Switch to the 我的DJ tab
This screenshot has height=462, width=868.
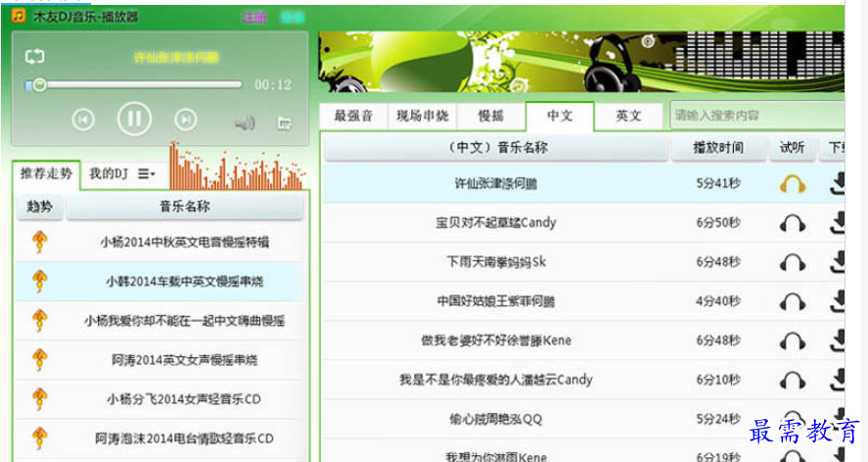[109, 174]
